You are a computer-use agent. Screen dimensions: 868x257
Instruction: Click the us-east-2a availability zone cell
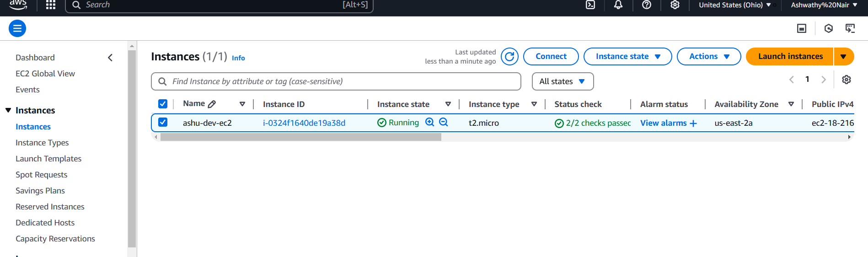pos(734,123)
